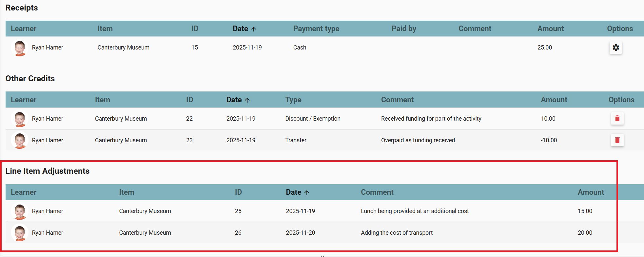Click Canterbury Museum in adjustment row 25
644x257 pixels.
point(145,211)
